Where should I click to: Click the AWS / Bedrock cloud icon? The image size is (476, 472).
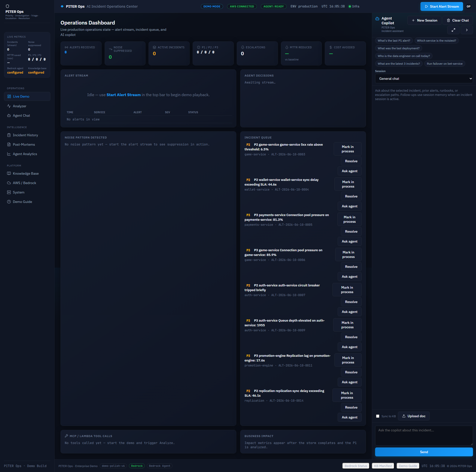pos(9,183)
